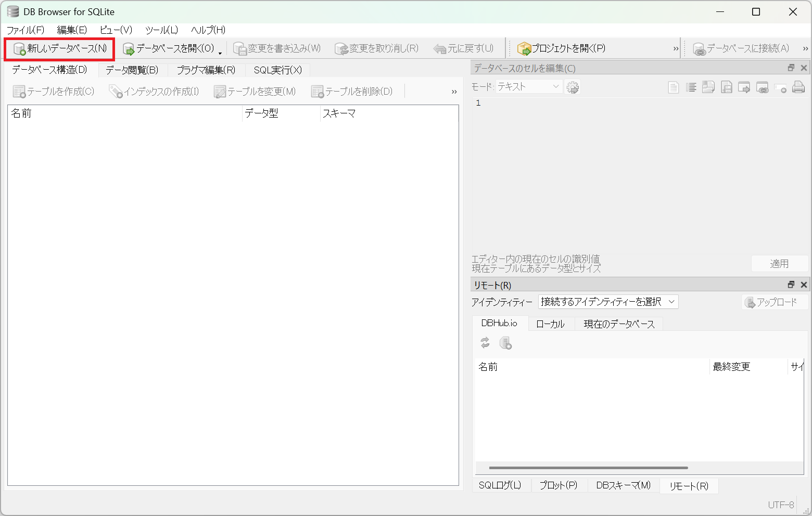Open the ツール(L) menu

click(x=161, y=30)
